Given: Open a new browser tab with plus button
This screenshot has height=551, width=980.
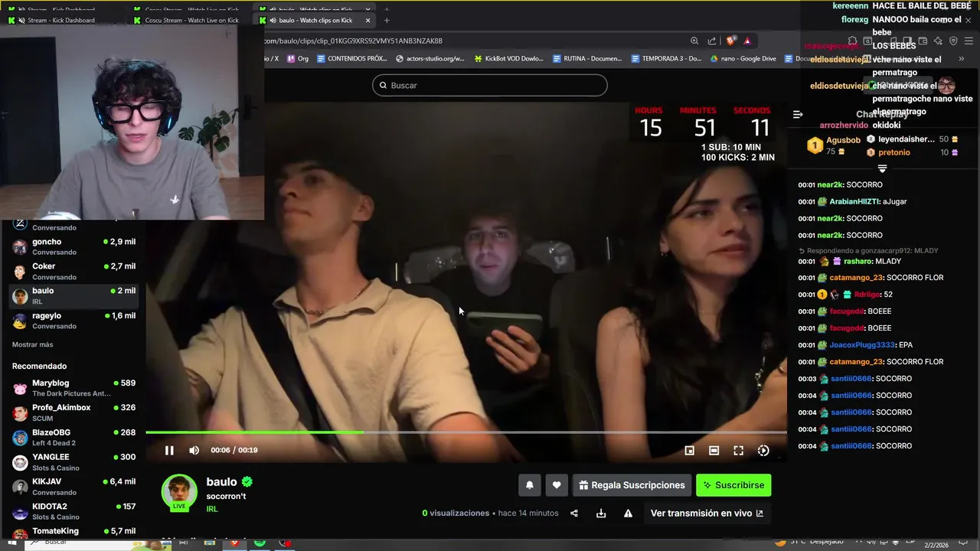Looking at the screenshot, I should pos(387,21).
